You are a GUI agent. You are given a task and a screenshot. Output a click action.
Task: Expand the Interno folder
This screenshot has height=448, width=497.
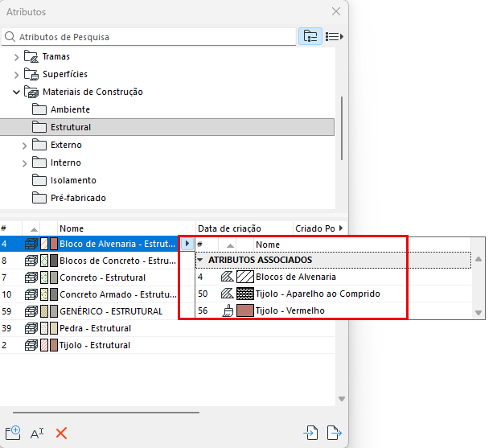[x=24, y=163]
